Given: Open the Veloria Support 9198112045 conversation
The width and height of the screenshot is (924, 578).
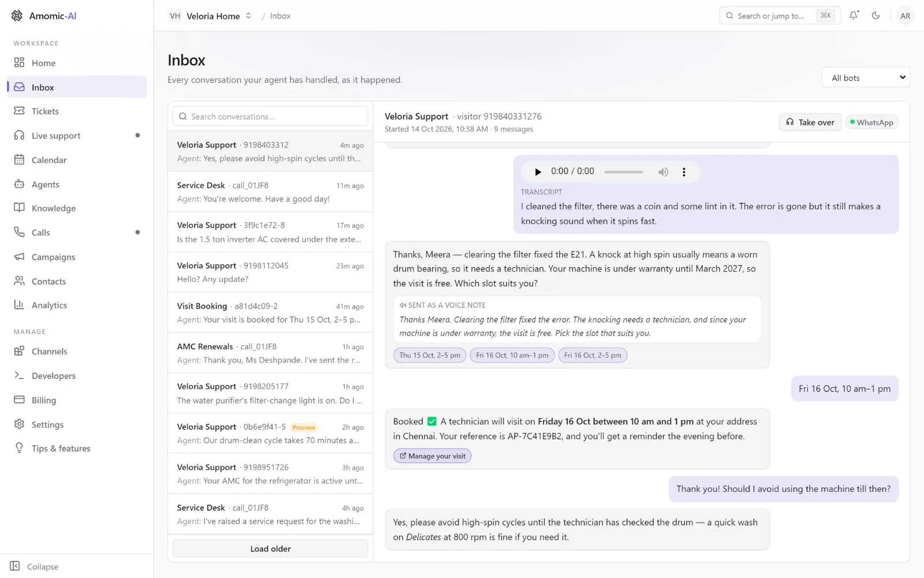Looking at the screenshot, I should 270,272.
